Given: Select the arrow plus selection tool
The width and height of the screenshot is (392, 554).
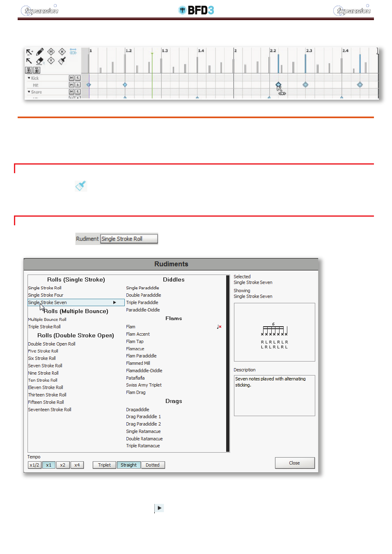Looking at the screenshot, I should pyautogui.click(x=29, y=52).
